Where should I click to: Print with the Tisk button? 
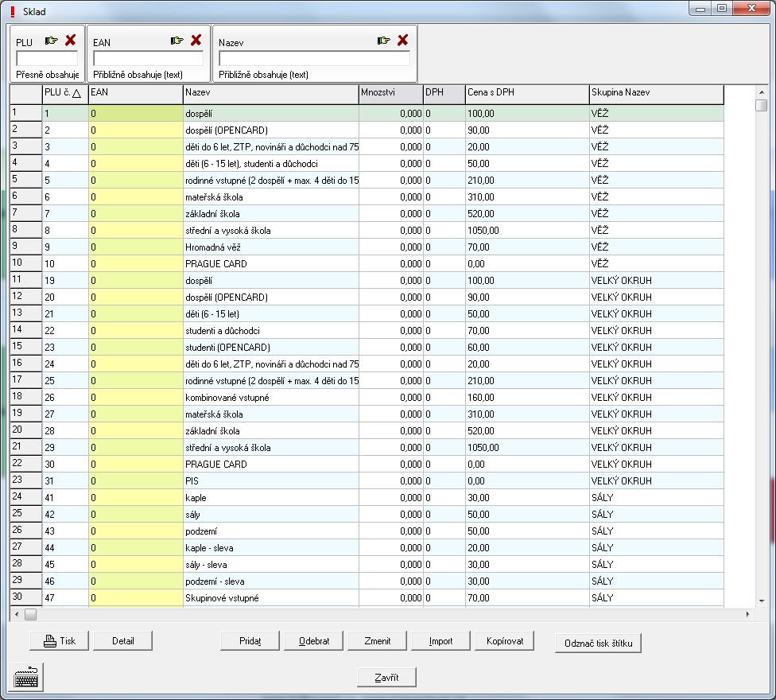(x=60, y=640)
